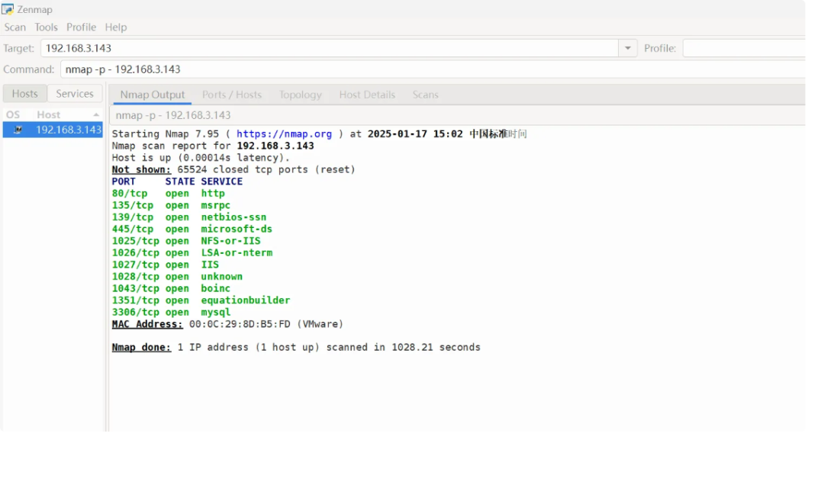
Task: Click the 1043/tcp port entry
Action: pyautogui.click(x=136, y=288)
